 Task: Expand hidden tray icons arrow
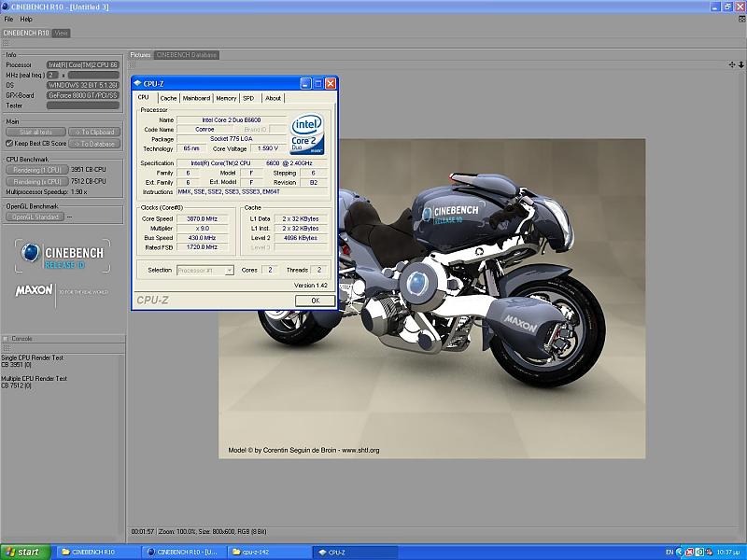pos(680,553)
